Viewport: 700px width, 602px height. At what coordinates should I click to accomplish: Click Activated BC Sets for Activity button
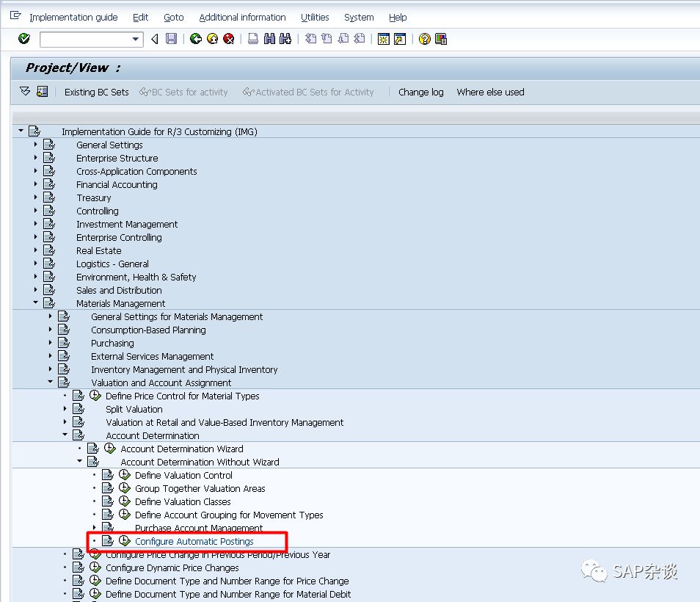point(308,92)
